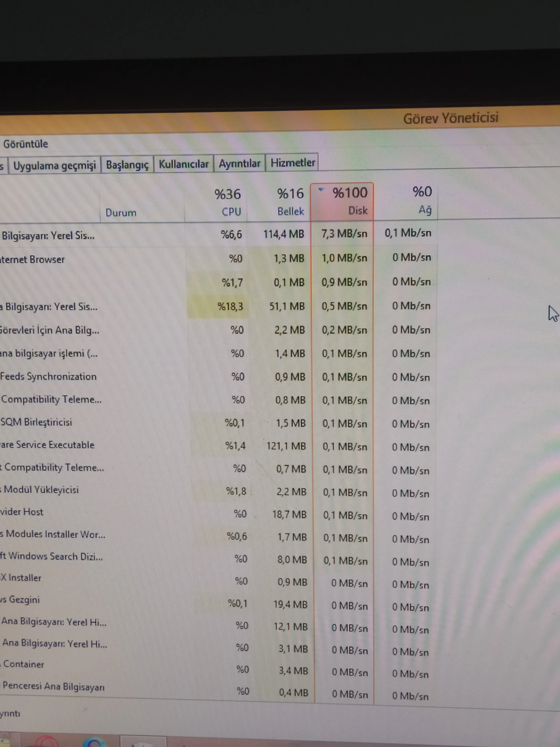This screenshot has height=747, width=560.
Task: Open the Kullanıcılar tab
Action: tap(184, 164)
